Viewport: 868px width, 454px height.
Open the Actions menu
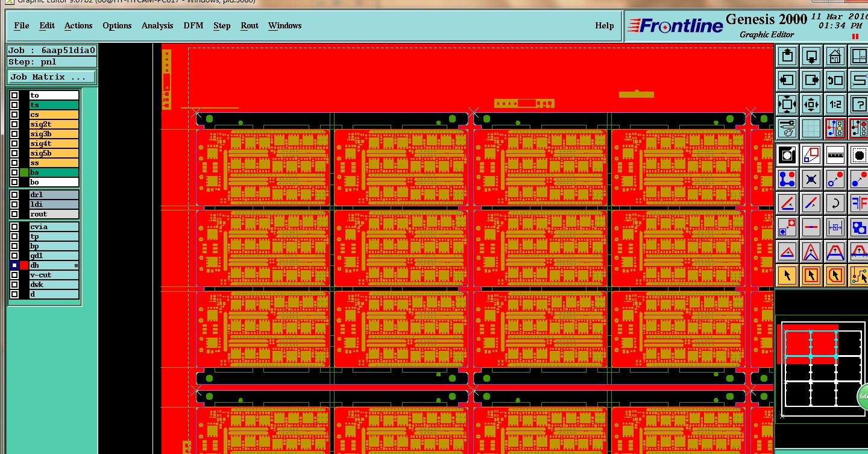[78, 25]
